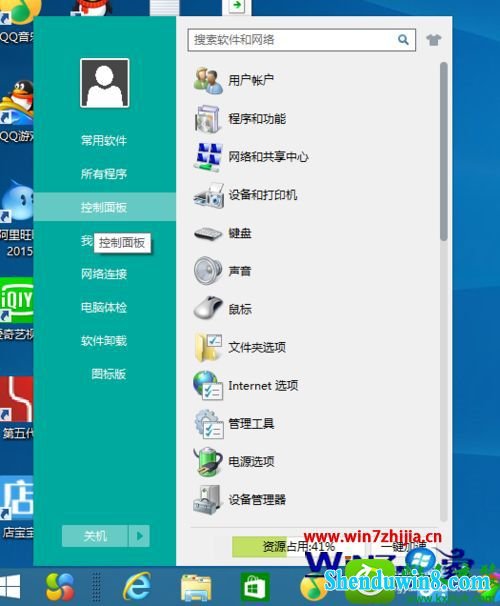
Task: Open the Keyboard (键盘) icon
Action: 208,233
